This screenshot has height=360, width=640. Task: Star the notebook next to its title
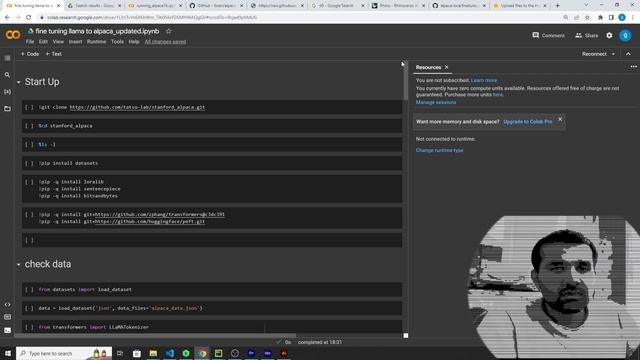click(169, 31)
